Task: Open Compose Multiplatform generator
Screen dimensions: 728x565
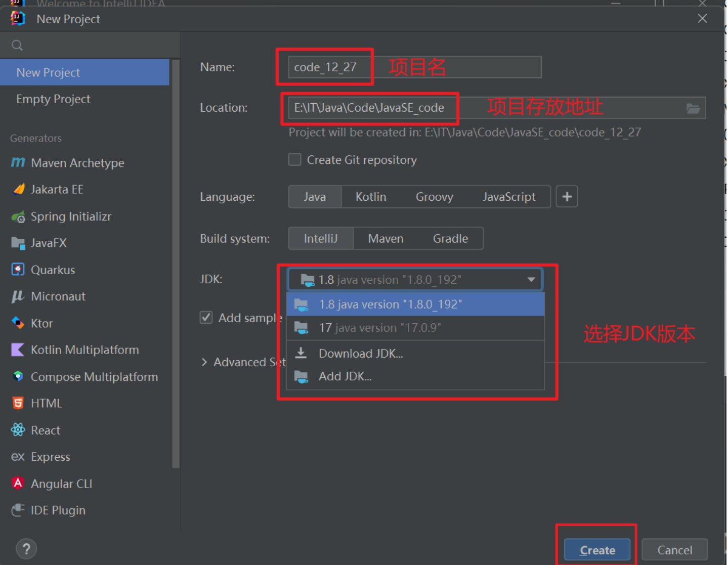Action: (x=85, y=376)
